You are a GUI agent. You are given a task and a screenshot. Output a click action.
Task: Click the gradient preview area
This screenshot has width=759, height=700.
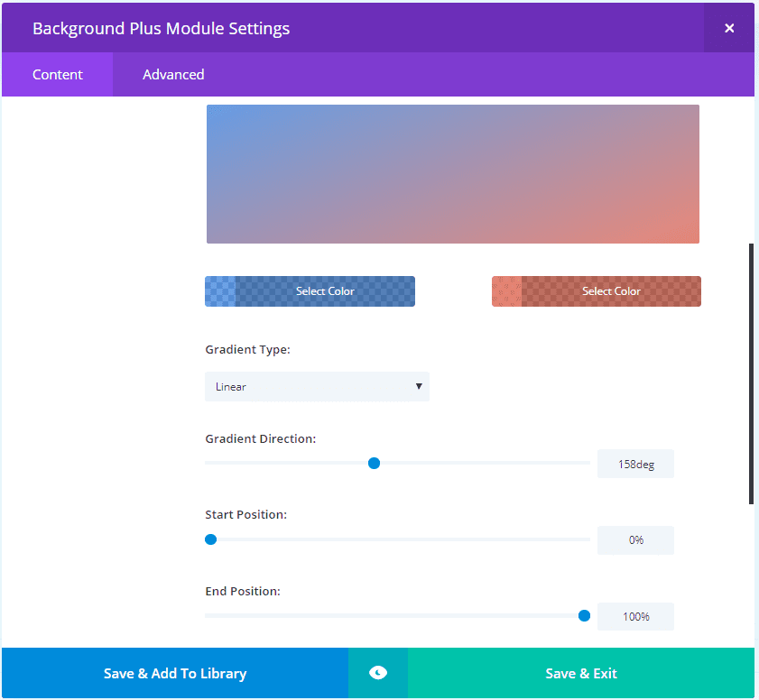click(x=453, y=174)
